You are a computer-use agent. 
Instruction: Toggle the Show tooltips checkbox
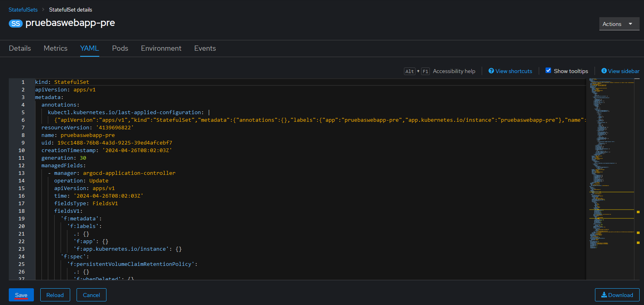(x=548, y=71)
